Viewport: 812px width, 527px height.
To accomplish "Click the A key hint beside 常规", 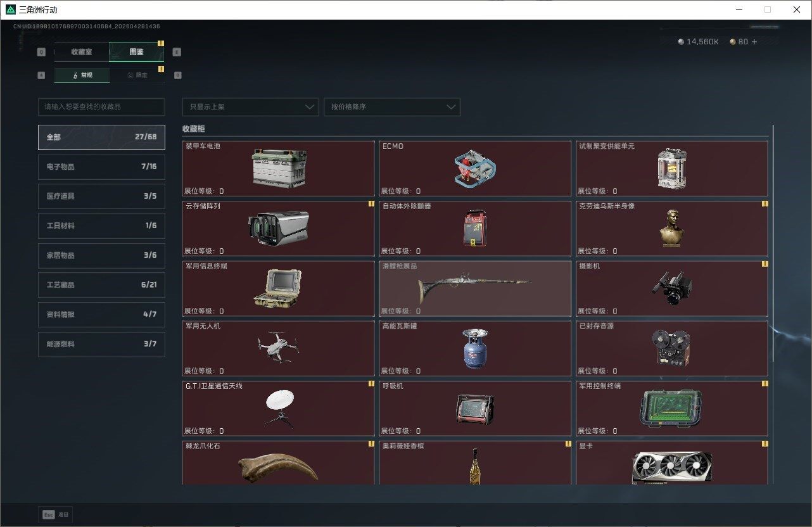I will pos(41,75).
